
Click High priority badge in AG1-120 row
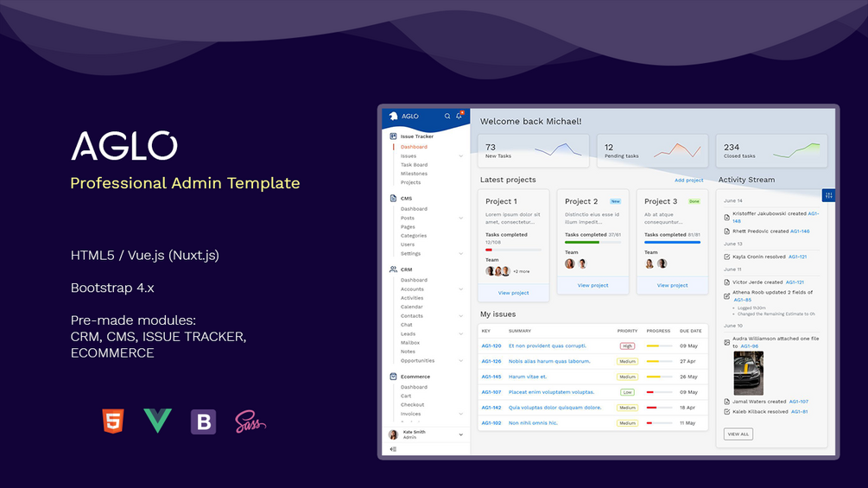point(627,345)
